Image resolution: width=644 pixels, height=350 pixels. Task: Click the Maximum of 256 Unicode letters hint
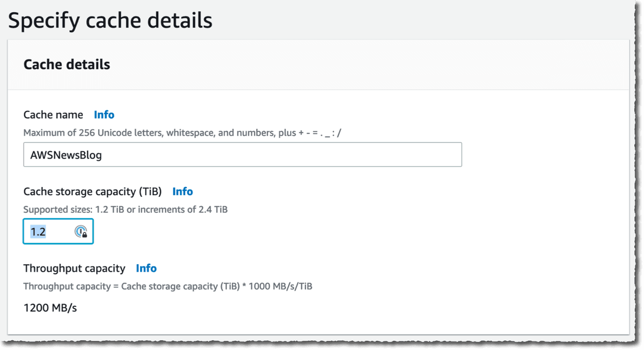click(x=182, y=132)
